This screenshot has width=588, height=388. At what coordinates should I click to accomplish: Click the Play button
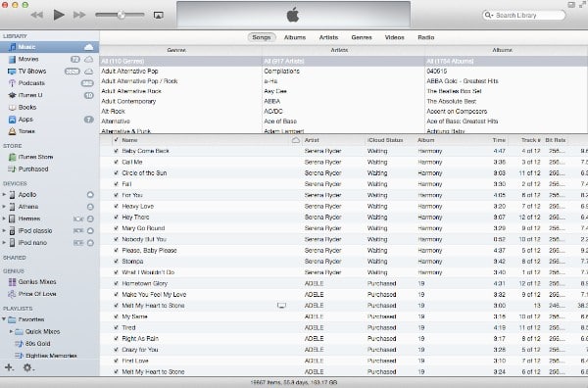(x=59, y=15)
